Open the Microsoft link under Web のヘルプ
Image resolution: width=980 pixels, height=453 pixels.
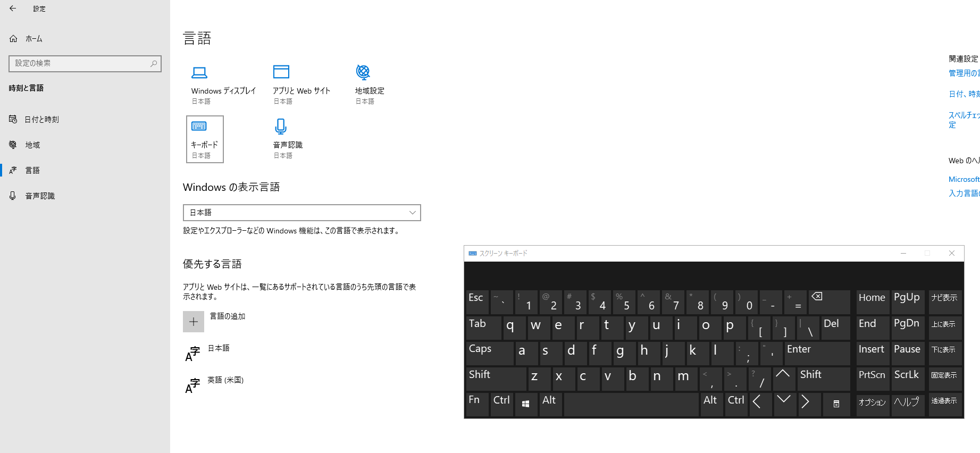(964, 180)
